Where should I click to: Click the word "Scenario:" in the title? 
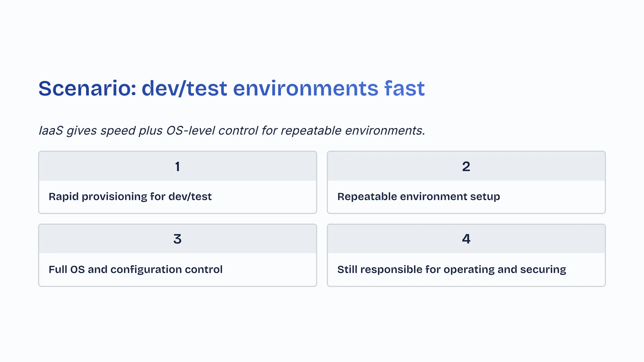(x=87, y=88)
